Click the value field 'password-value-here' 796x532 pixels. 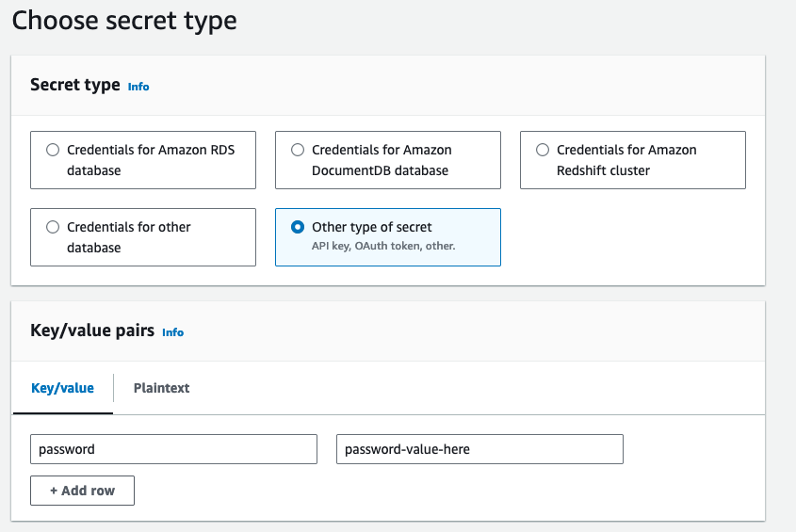click(x=479, y=449)
